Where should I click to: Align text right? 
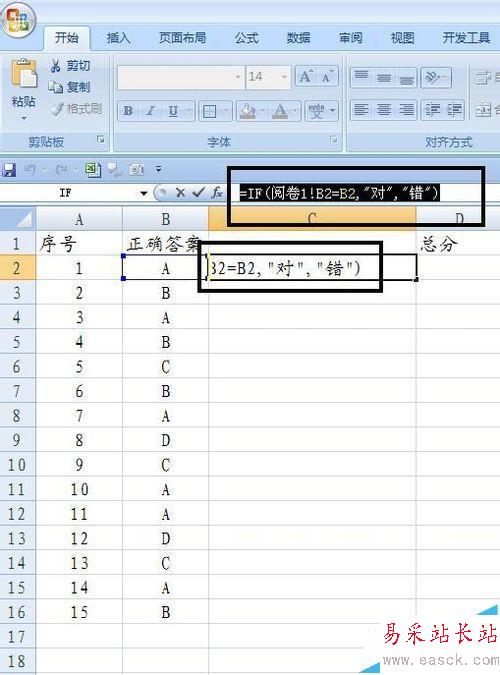[x=406, y=109]
